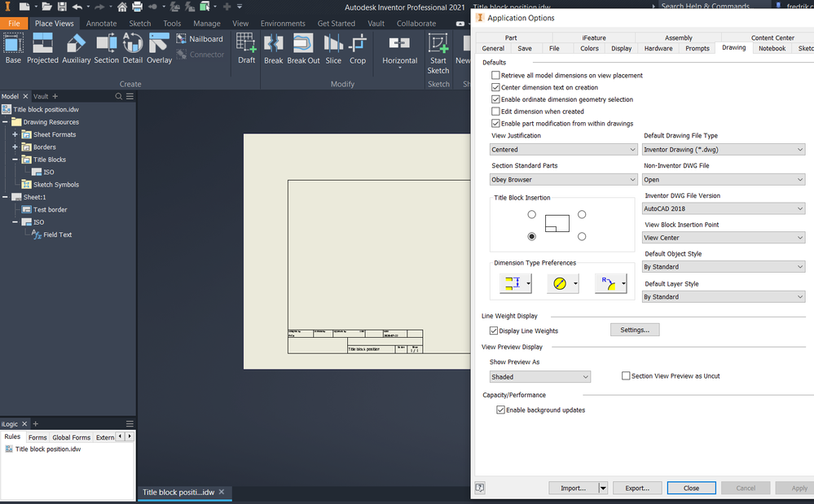Switch to the Colors options tab

[x=589, y=48]
